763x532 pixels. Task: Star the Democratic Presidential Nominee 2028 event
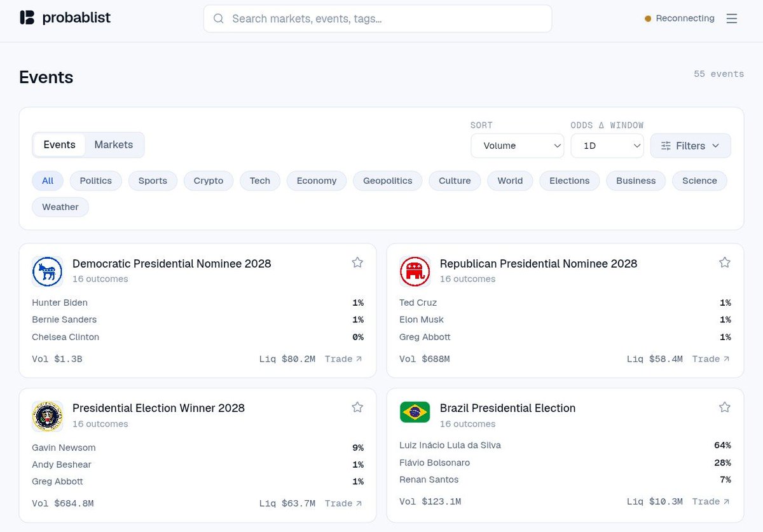pos(357,263)
